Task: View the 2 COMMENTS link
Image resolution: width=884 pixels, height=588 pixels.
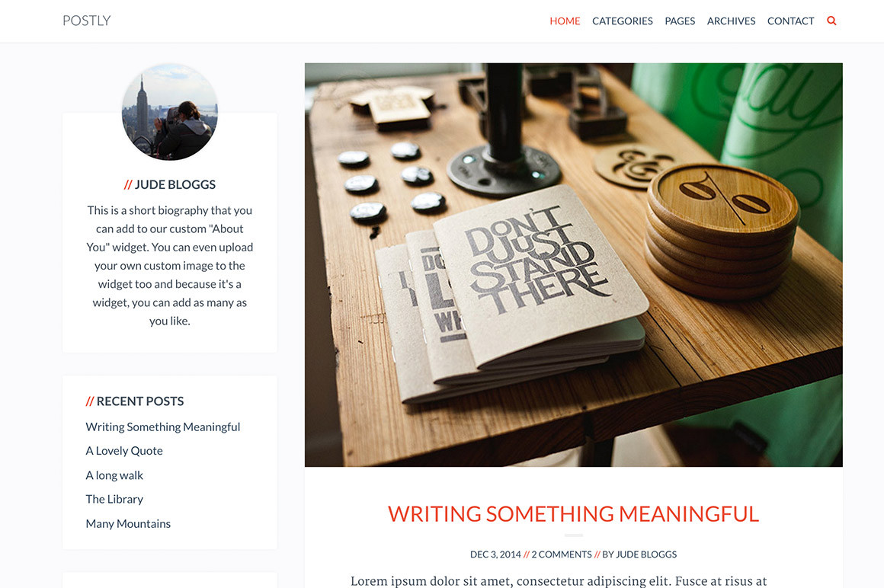Action: (562, 554)
